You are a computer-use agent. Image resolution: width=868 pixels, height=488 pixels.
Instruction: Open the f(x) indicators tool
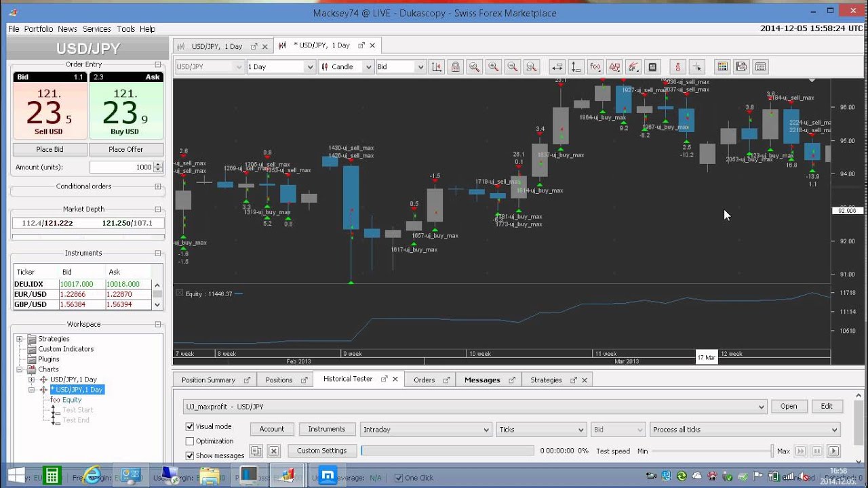point(595,66)
